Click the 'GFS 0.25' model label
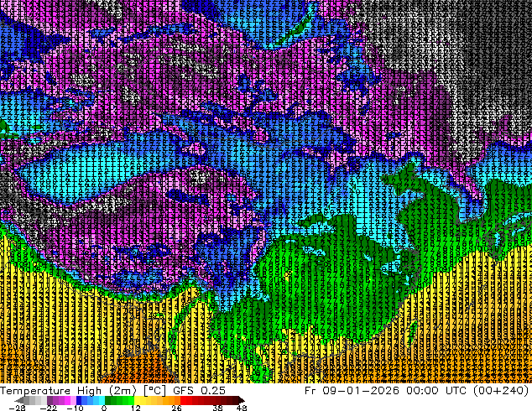The height and width of the screenshot is (411, 532). point(199,391)
